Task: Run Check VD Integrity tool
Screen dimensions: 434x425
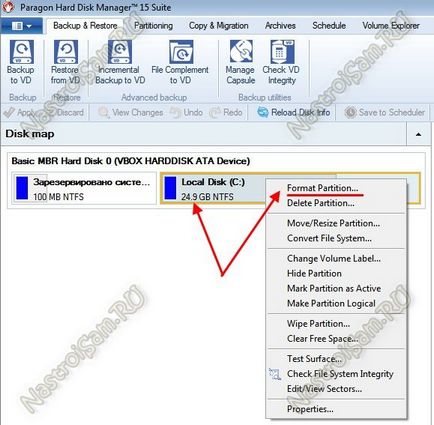Action: coord(282,52)
